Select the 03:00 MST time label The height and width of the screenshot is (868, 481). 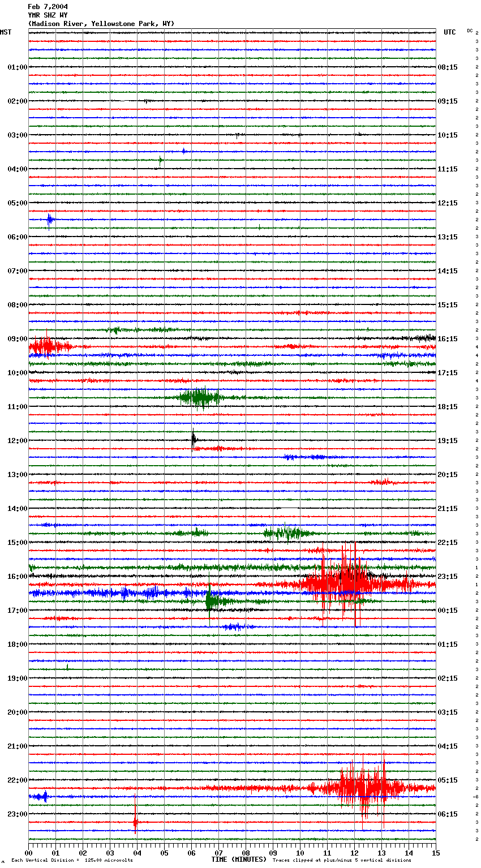pos(18,135)
